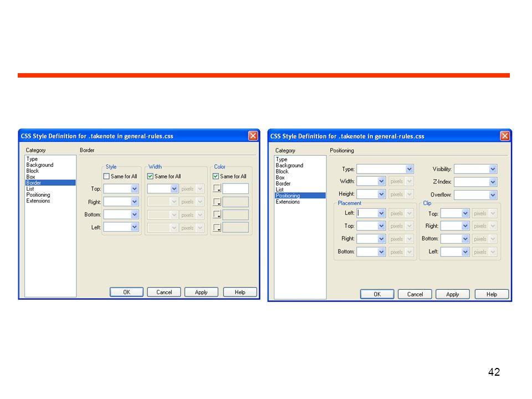Click Apply in the Positioning dialog
532x399 pixels.
[453, 294]
